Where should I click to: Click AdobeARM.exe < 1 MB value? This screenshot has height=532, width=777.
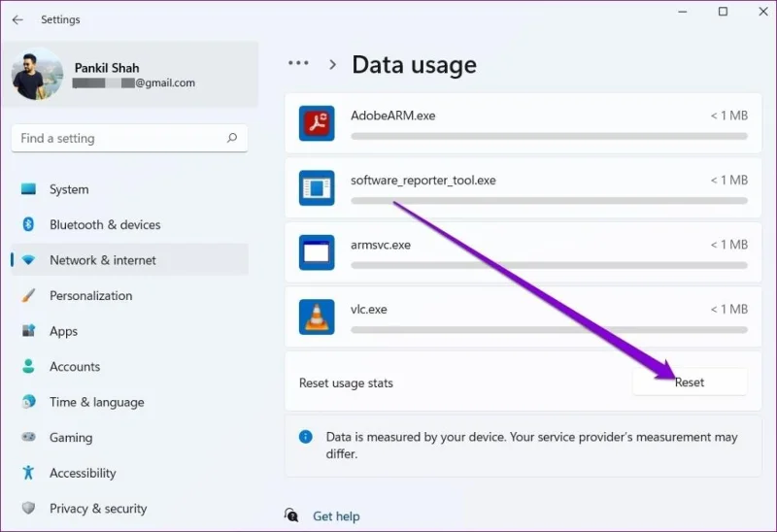click(729, 116)
